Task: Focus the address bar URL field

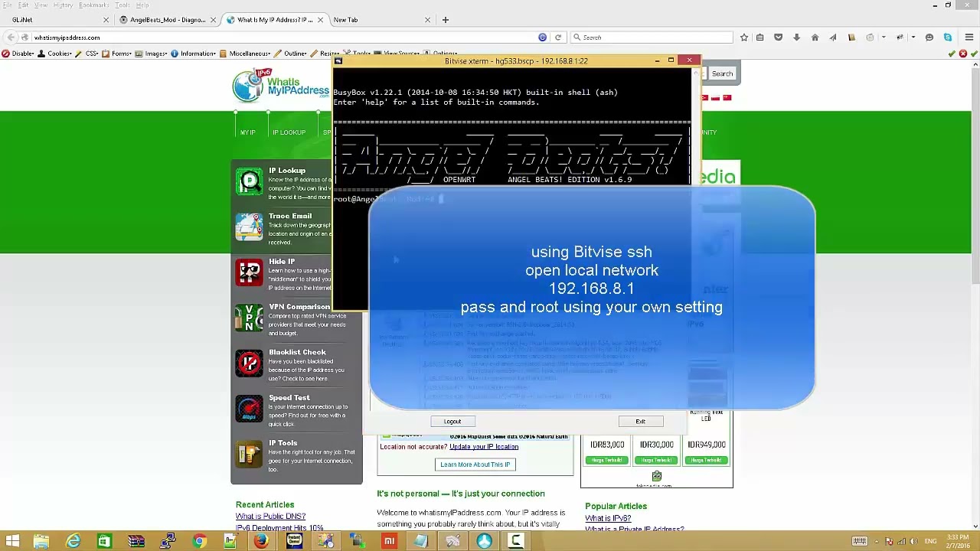Action: click(x=283, y=37)
